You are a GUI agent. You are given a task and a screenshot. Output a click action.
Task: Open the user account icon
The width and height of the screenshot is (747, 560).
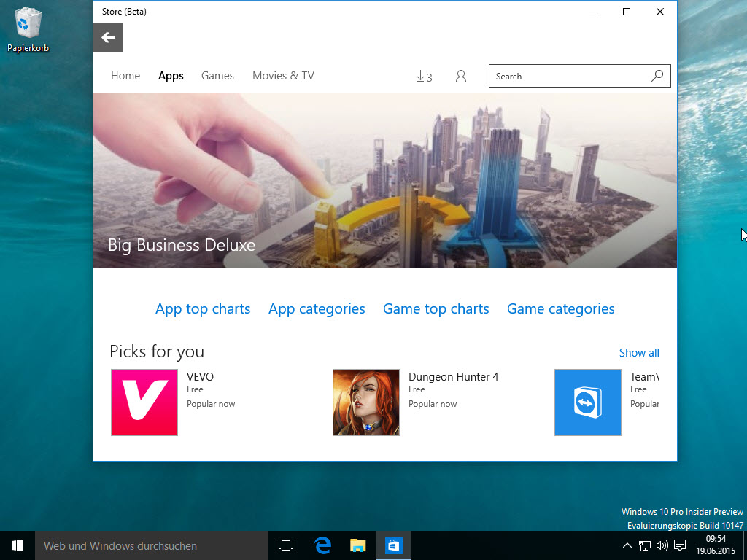click(461, 76)
